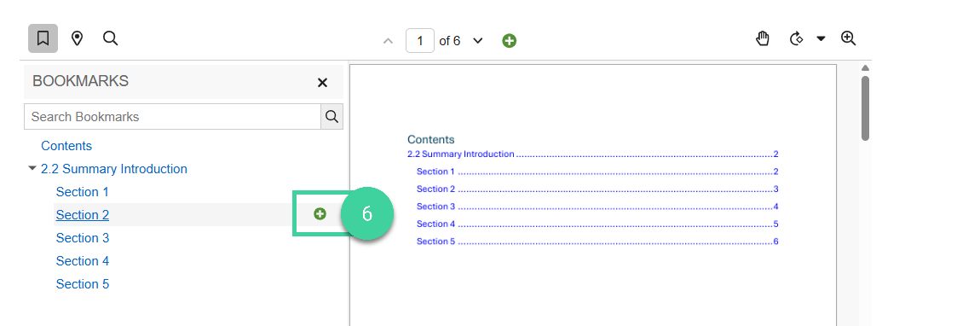Open the Section 4 bookmark
The image size is (980, 326).
pos(83,261)
